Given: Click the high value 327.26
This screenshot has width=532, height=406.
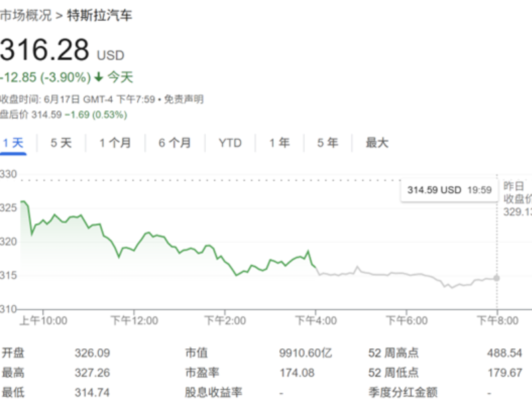Looking at the screenshot, I should click(x=92, y=373).
